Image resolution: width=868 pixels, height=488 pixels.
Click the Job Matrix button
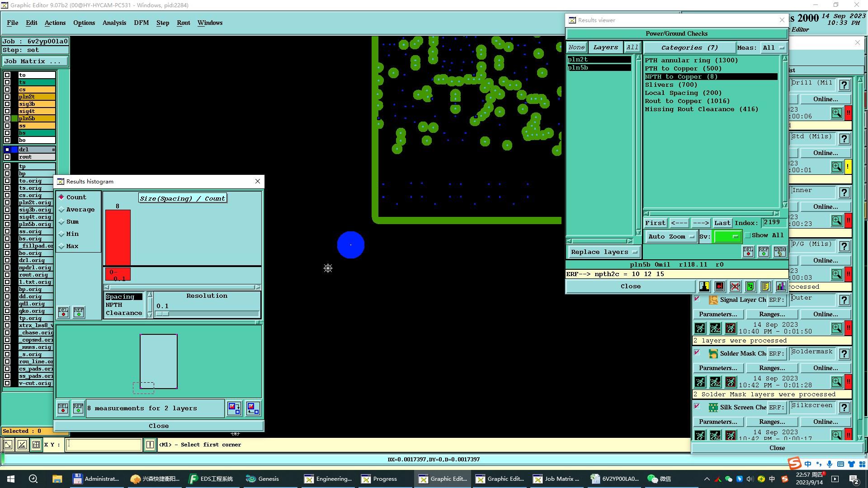point(35,61)
